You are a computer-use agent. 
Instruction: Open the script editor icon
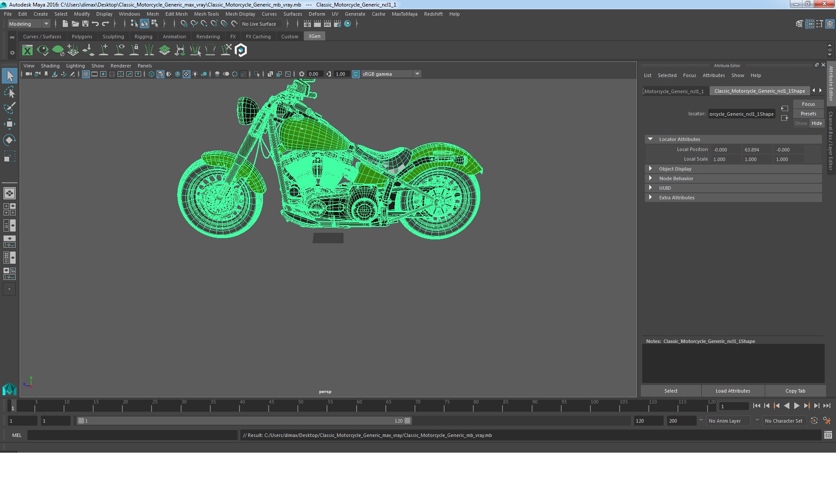(828, 435)
